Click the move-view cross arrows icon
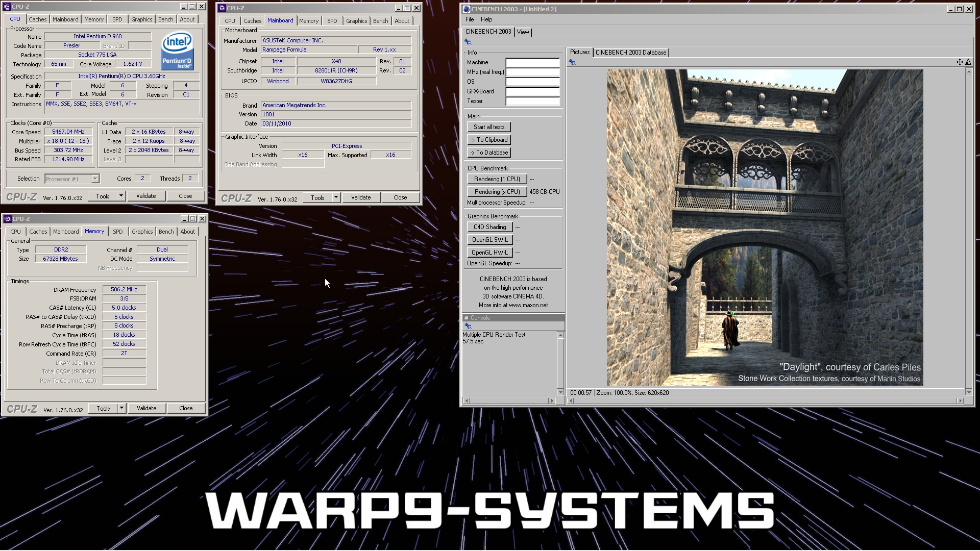 tap(960, 62)
